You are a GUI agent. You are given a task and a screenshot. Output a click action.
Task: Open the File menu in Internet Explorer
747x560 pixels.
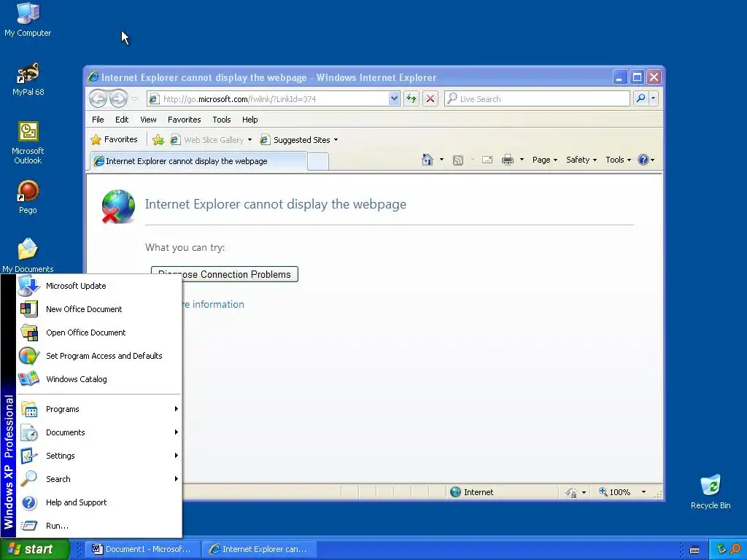[98, 120]
